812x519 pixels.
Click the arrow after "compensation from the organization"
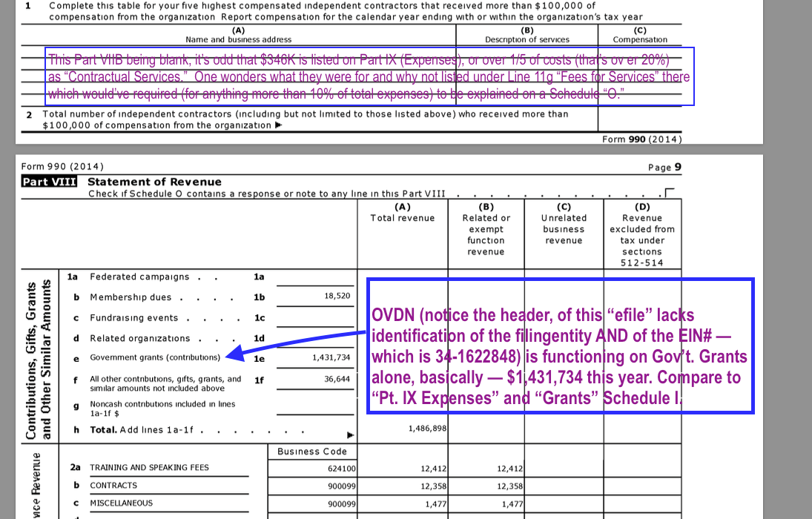click(x=278, y=125)
